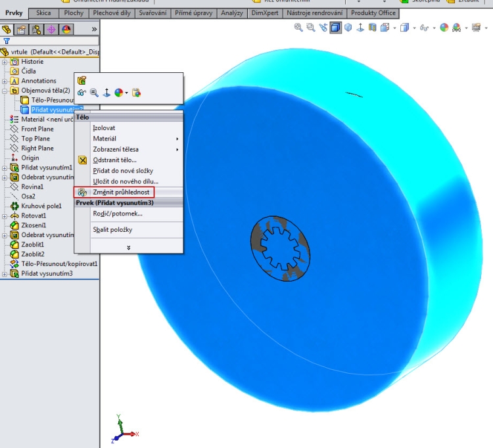Switch to the Svařování tab
Viewport: 493px width, 448px height.
[153, 13]
